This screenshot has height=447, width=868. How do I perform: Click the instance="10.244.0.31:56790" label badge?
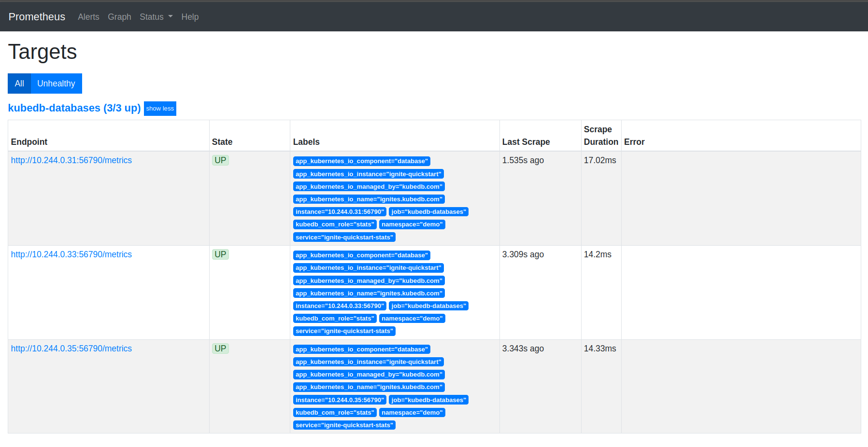[340, 212]
